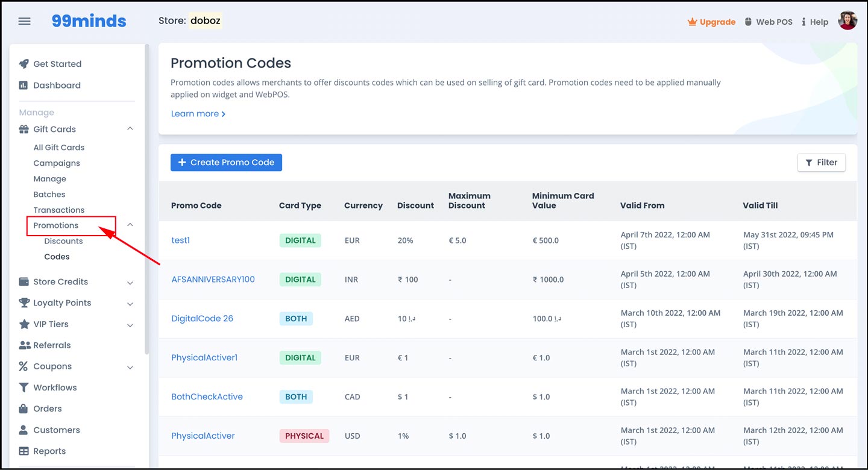Open the Orders section
The width and height of the screenshot is (868, 470).
coord(48,409)
